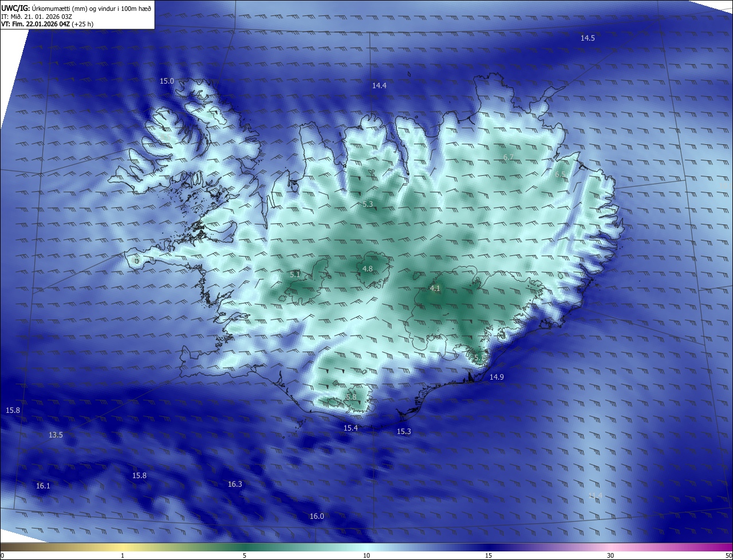Click the 30 tick on the color scale
This screenshot has height=560, width=733.
tap(610, 555)
